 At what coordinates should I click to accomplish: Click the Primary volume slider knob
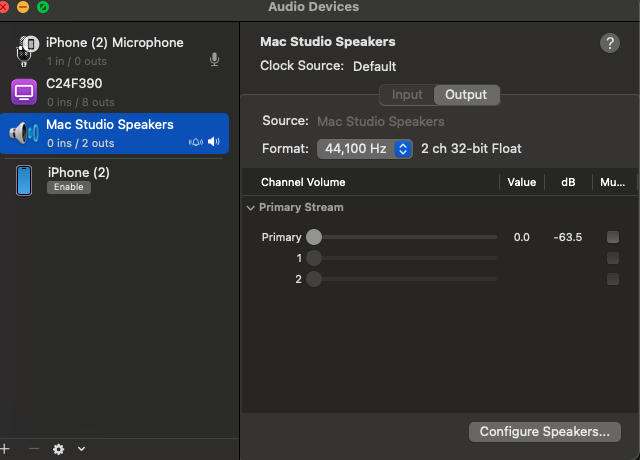pos(314,237)
